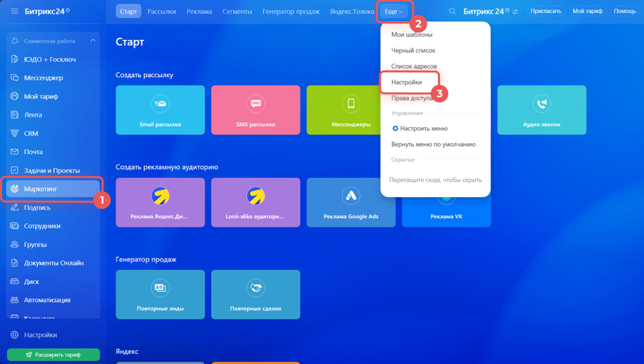
Task: Select Маркетинг in the left sidebar
Action: coord(53,189)
